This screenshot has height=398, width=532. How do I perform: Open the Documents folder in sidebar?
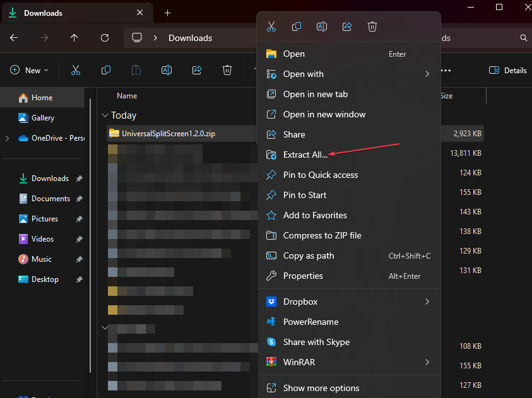pyautogui.click(x=50, y=199)
